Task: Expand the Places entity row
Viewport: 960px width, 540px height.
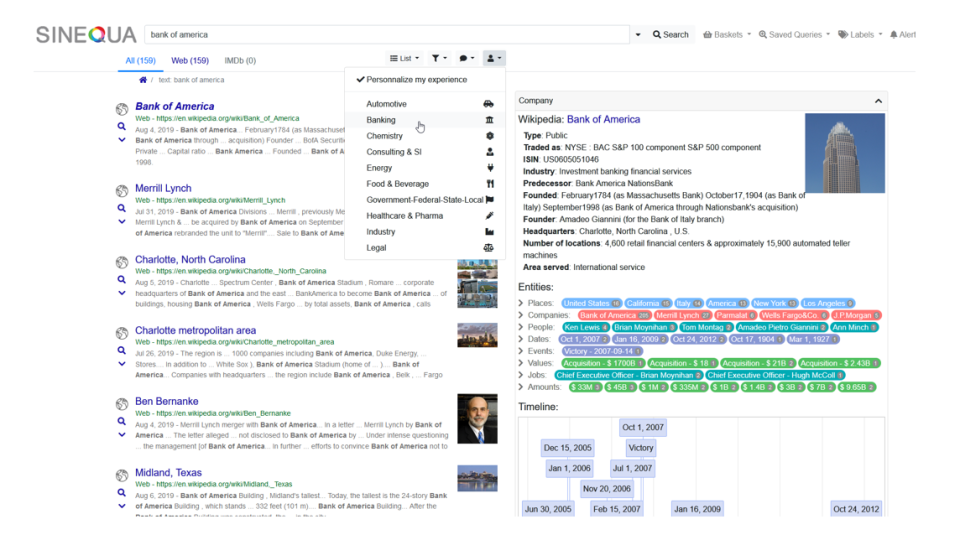Action: [x=521, y=303]
